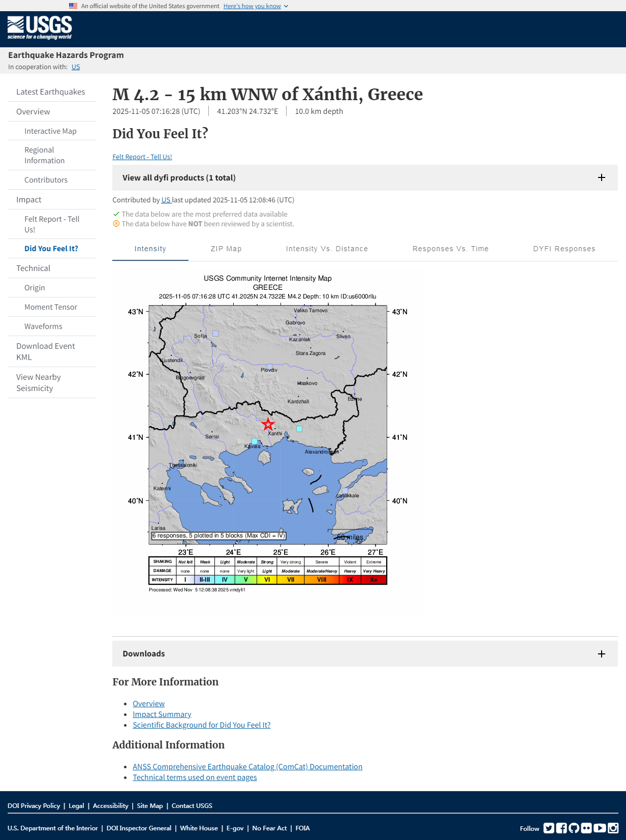Open the DYFI Responses tab
Viewport: 626px width, 840px height.
point(564,249)
